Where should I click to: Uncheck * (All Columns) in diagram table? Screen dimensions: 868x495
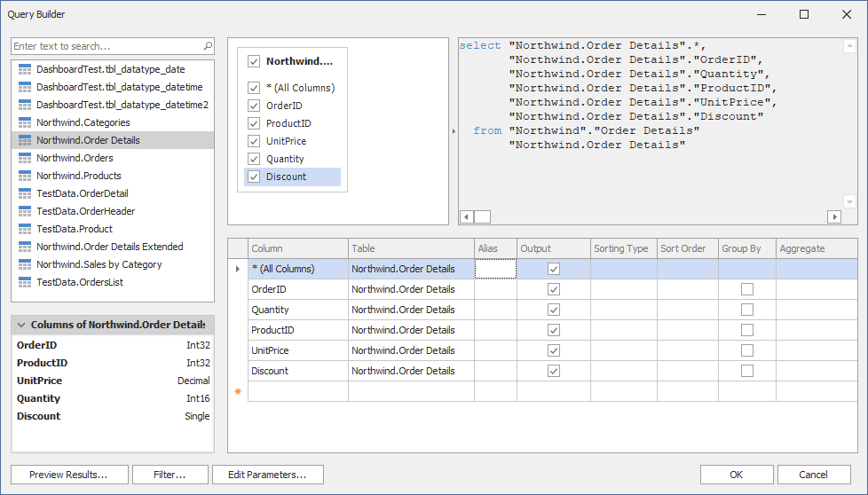click(254, 88)
